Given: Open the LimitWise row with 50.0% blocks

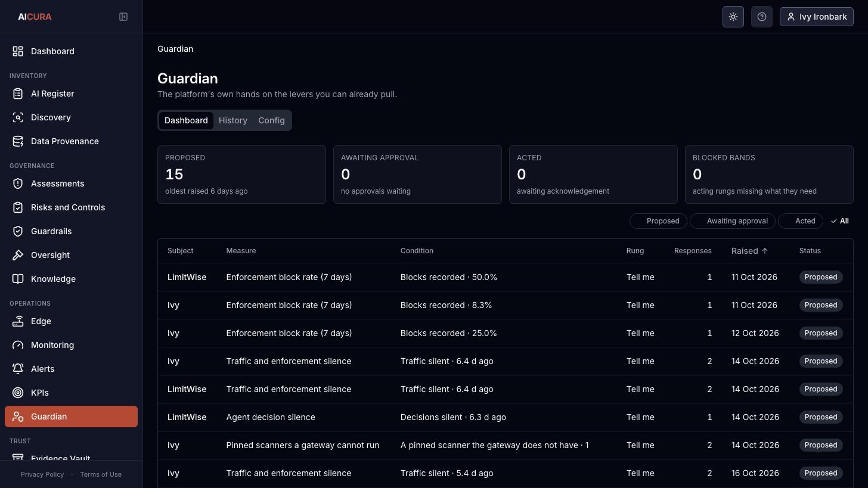Looking at the screenshot, I should [x=506, y=277].
